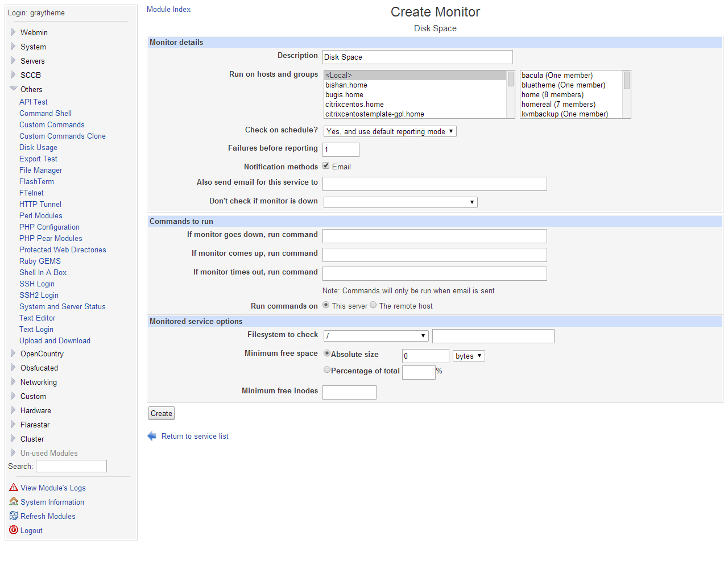
Task: Click the System Information house icon
Action: tap(14, 502)
